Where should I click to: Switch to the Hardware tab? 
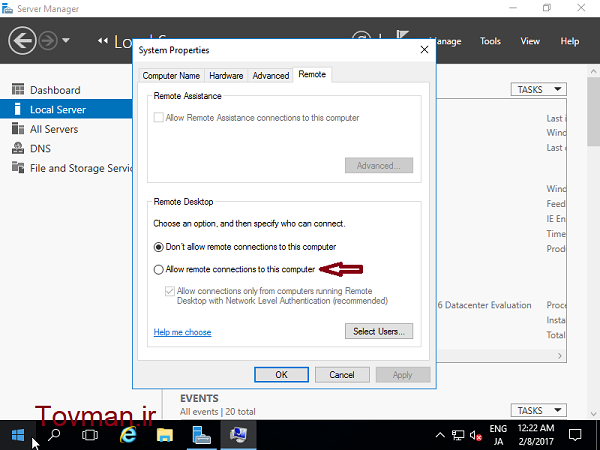tap(226, 76)
